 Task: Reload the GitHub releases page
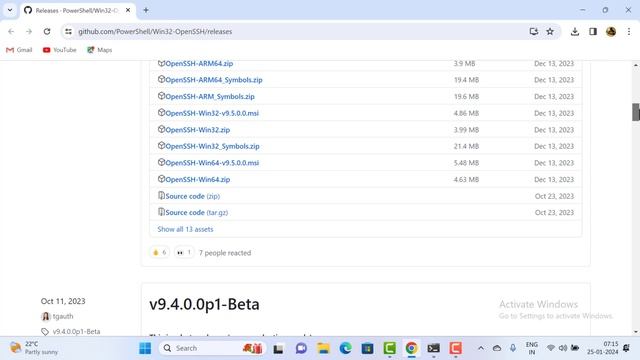(47, 31)
